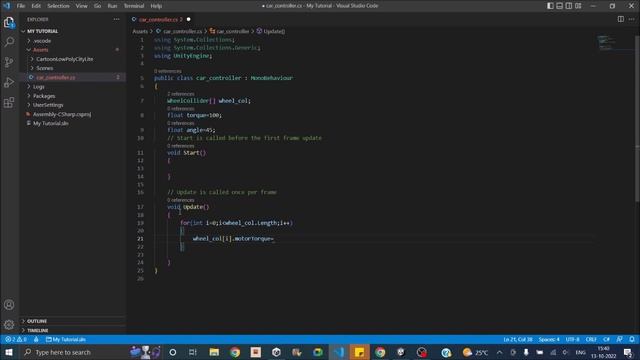Open File Explorer from taskbar
Screen dimensions: 640x360
click(214, 352)
